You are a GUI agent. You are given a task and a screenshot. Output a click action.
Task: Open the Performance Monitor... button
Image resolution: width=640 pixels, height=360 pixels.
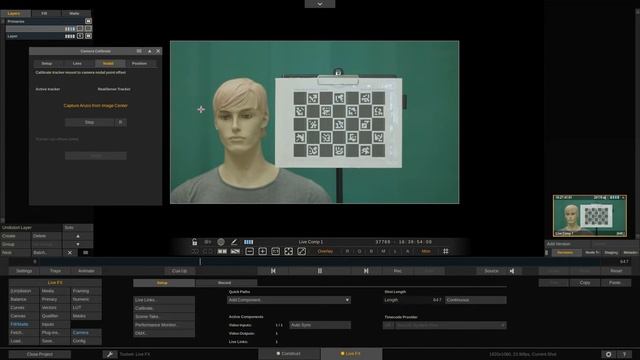[164, 325]
